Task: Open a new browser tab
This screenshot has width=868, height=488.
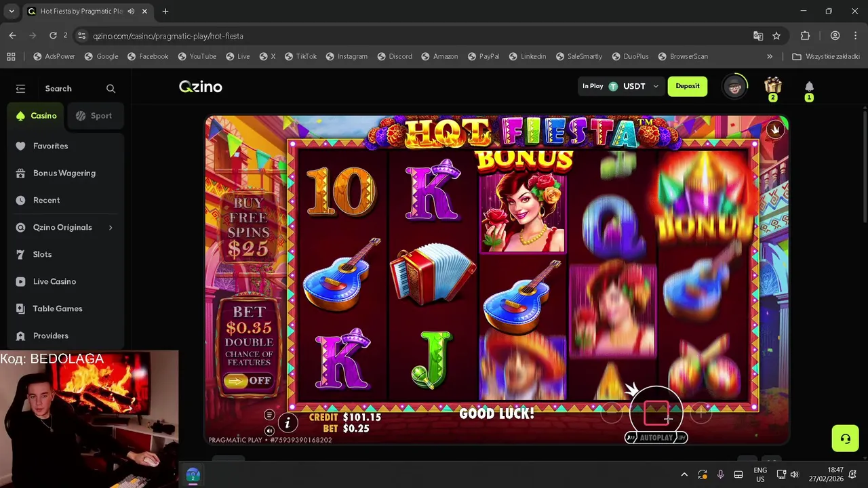Action: coord(165,12)
